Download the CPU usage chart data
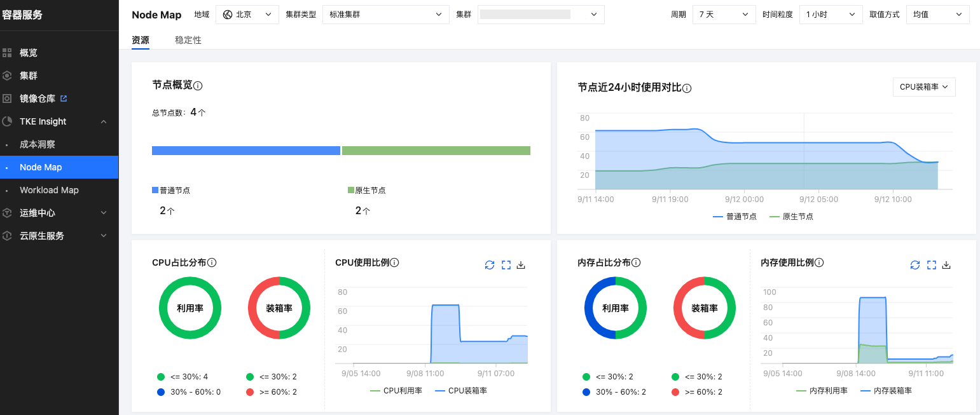 click(521, 265)
